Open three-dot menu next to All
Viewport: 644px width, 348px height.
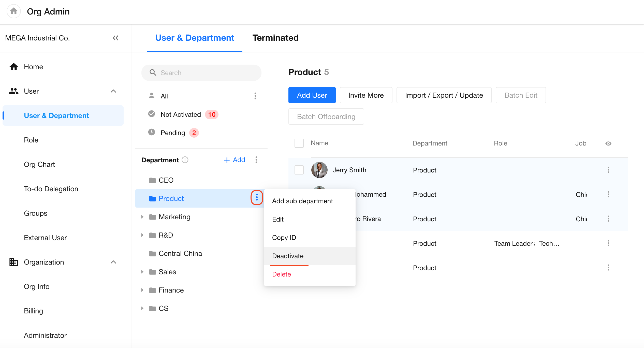255,96
